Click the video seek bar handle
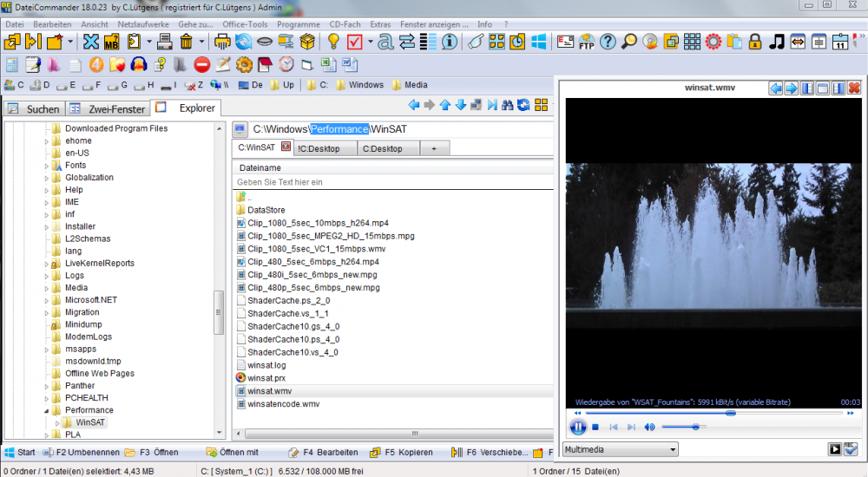868x477 pixels. click(730, 413)
